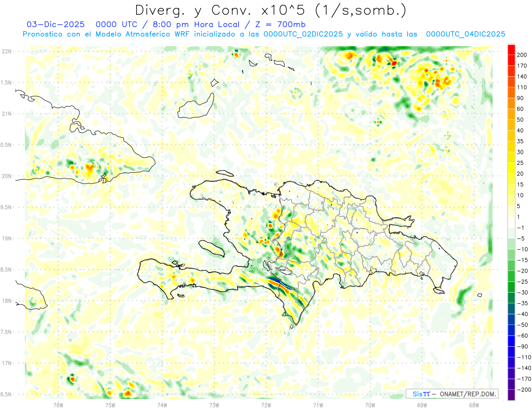This screenshot has width=532, height=411.
Task: Click the 76W longitude axis label
Action: (58, 405)
